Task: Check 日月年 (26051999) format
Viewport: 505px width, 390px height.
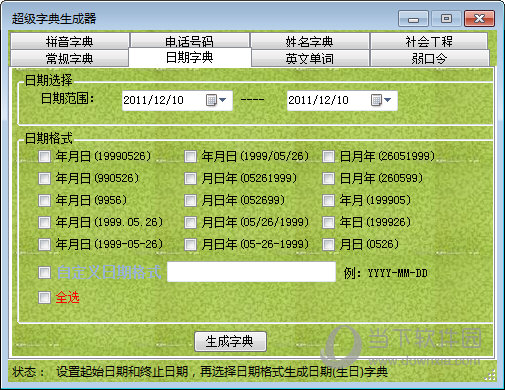Action: 328,156
